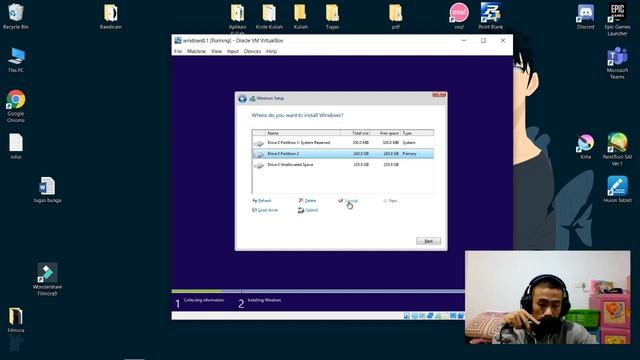Screen dimensions: 640x360
Task: Open the Machine menu in VirtualBox
Action: pyautogui.click(x=196, y=51)
